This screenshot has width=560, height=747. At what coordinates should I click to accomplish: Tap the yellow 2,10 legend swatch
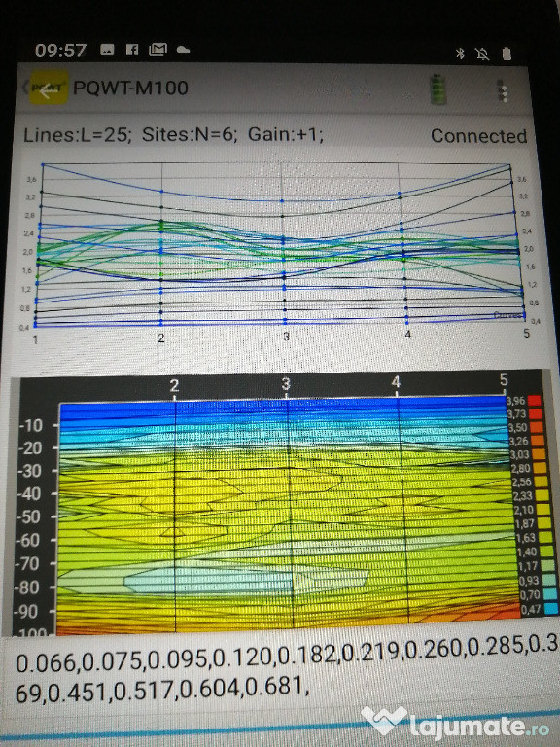pyautogui.click(x=543, y=509)
